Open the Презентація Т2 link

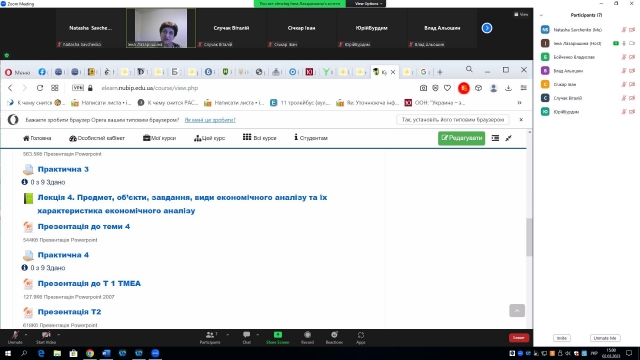tap(69, 312)
